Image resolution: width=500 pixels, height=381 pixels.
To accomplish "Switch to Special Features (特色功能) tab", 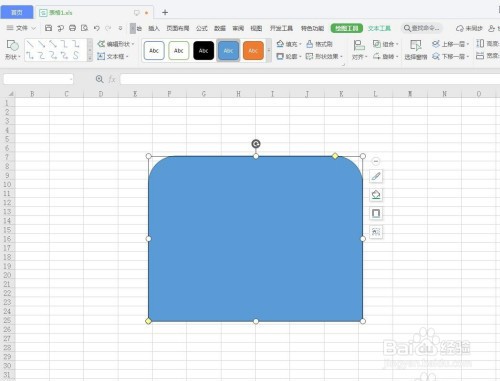I will [x=312, y=28].
